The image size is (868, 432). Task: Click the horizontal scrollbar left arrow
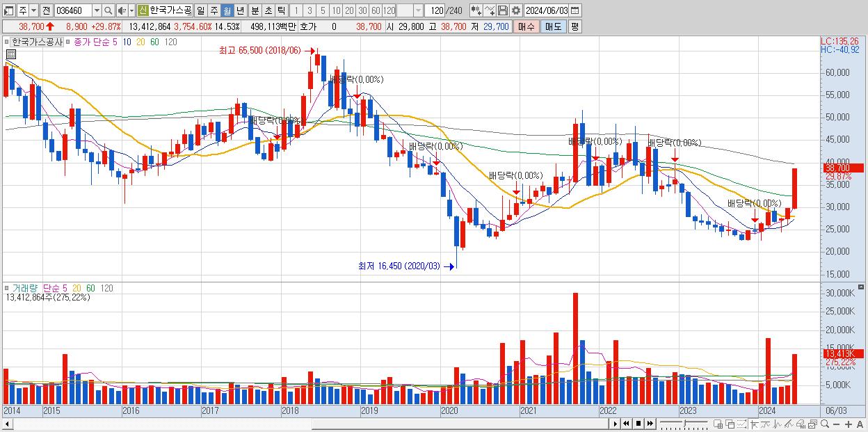[6, 424]
